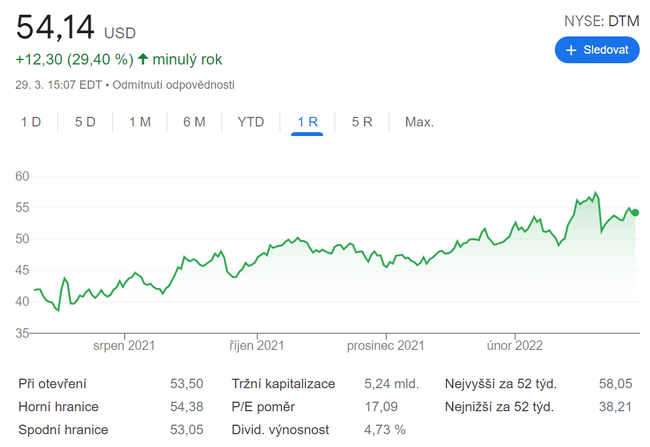The width and height of the screenshot is (650, 447).
Task: Select the 5 D range tab
Action: coord(85,122)
